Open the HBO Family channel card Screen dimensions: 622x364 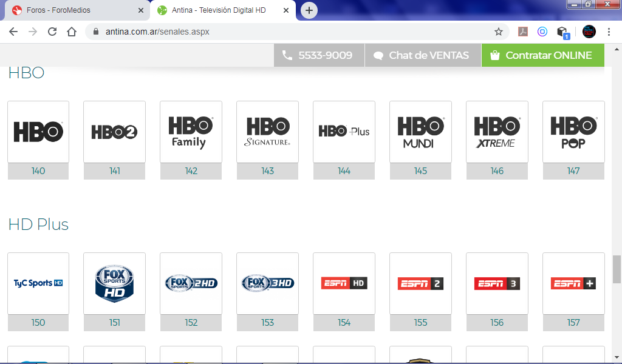pos(191,132)
